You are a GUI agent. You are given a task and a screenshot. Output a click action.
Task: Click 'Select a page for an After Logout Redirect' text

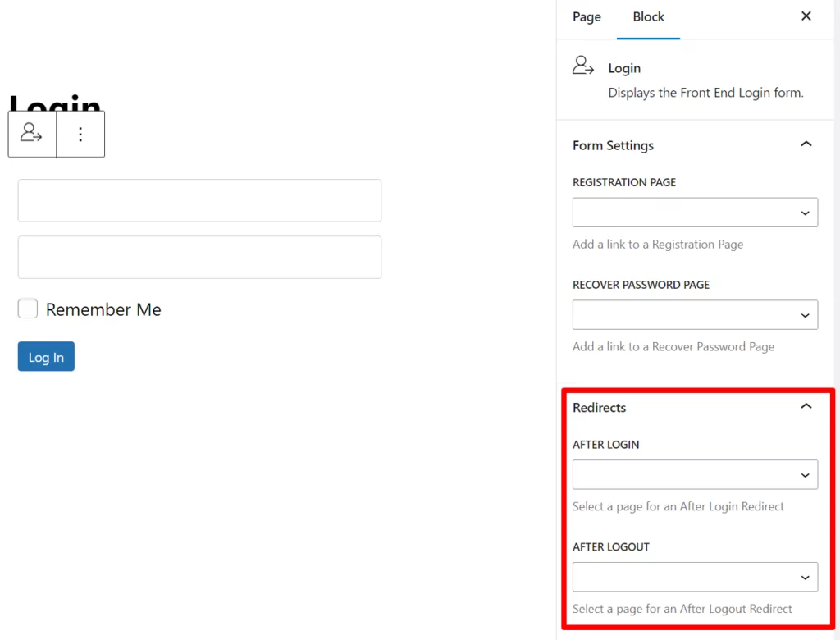pos(682,609)
